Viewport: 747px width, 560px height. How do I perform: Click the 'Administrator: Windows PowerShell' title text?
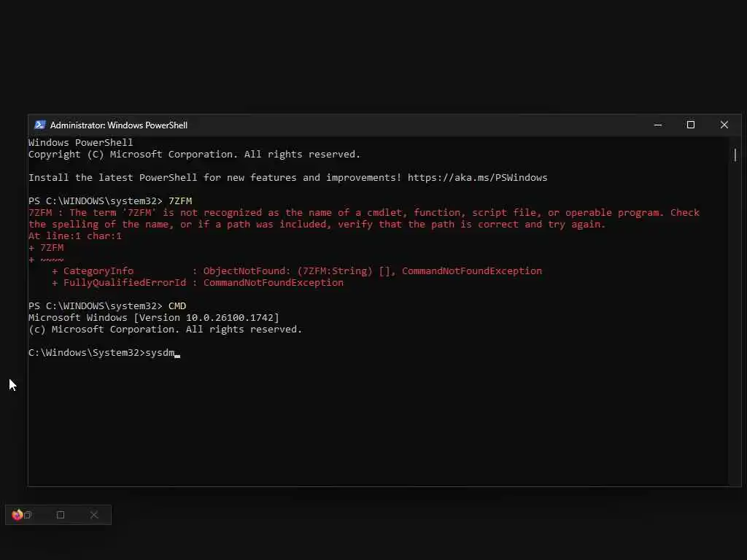click(x=119, y=125)
